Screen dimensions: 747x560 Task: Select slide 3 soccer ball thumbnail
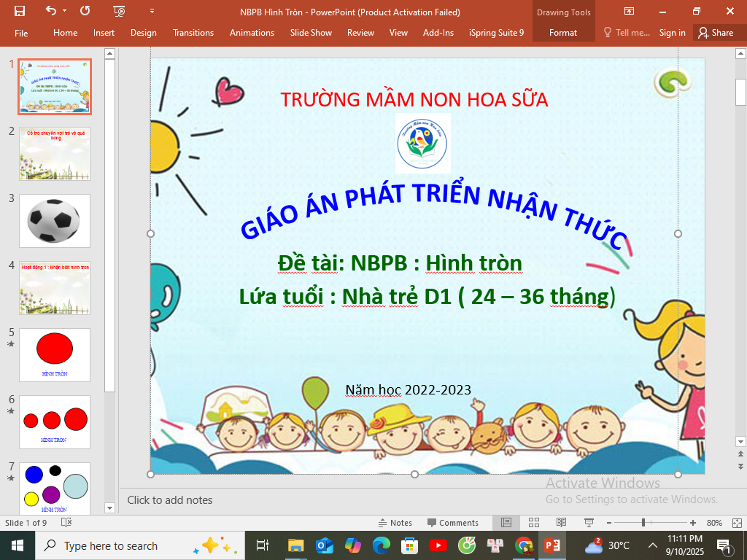(55, 221)
